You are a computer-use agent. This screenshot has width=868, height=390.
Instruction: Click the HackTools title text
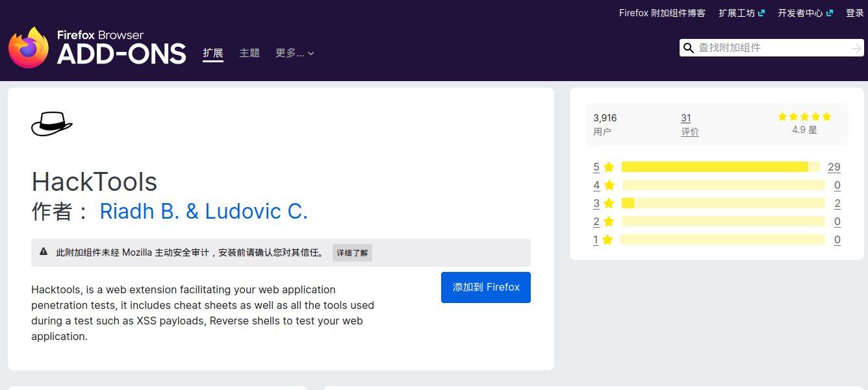[94, 182]
